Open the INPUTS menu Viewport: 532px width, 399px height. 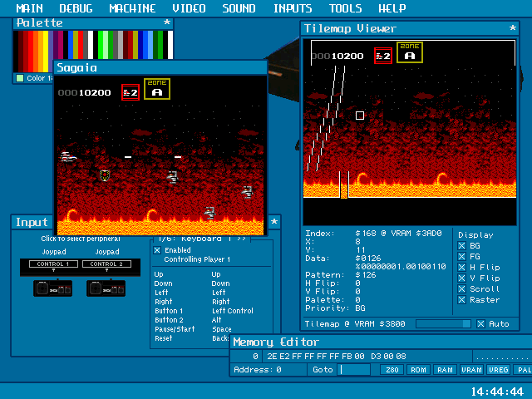[293, 8]
